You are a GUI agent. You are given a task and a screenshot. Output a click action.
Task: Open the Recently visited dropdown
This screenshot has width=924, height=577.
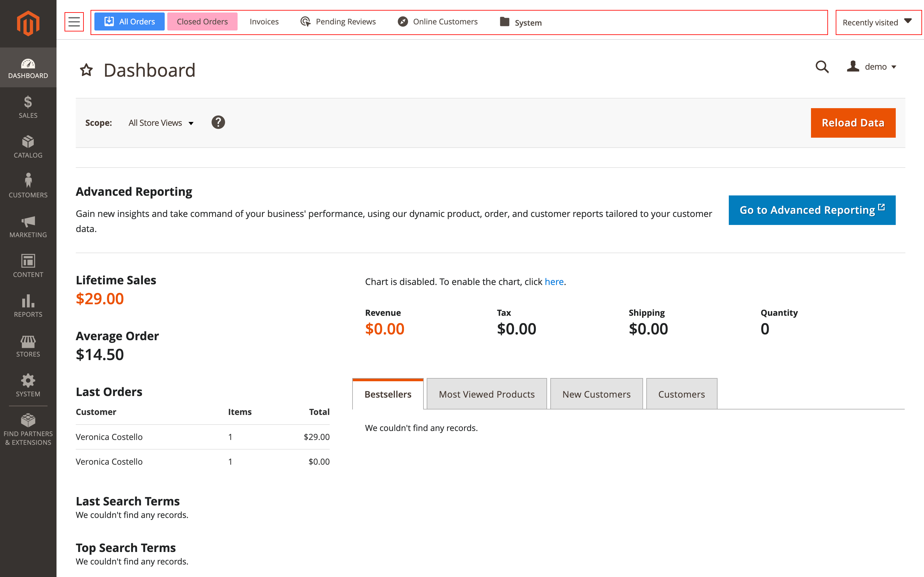pos(877,22)
